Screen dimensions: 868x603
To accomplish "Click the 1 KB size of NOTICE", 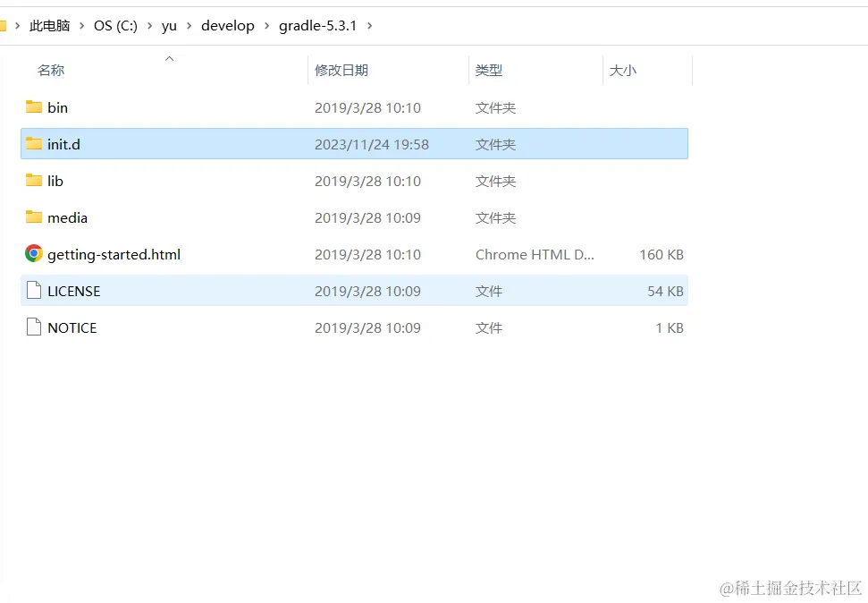I will 670,327.
